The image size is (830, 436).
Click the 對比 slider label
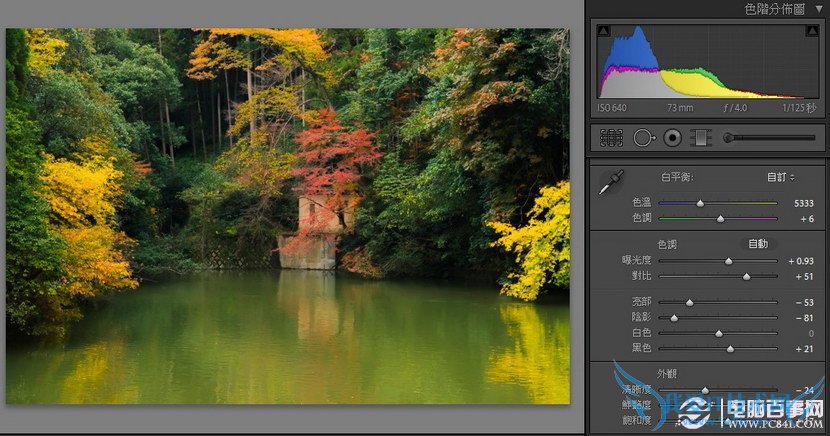pyautogui.click(x=642, y=276)
